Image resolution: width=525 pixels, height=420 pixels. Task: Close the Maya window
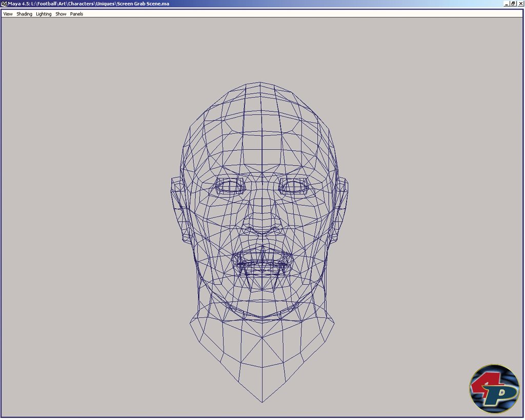(520, 4)
